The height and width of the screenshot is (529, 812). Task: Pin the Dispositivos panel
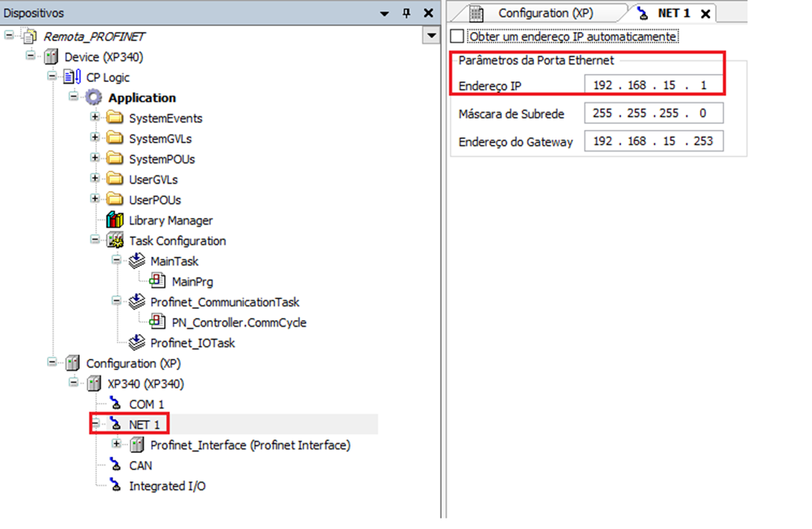(x=406, y=13)
